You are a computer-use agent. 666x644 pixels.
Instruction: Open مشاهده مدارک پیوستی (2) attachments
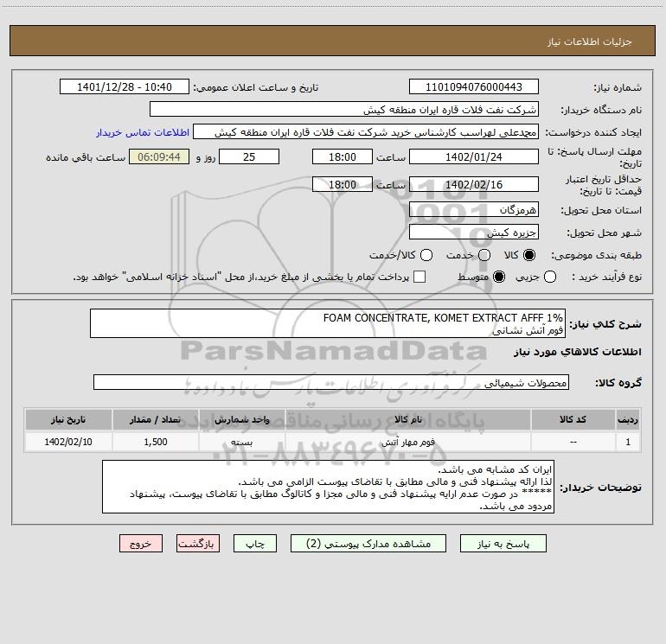pyautogui.click(x=368, y=544)
